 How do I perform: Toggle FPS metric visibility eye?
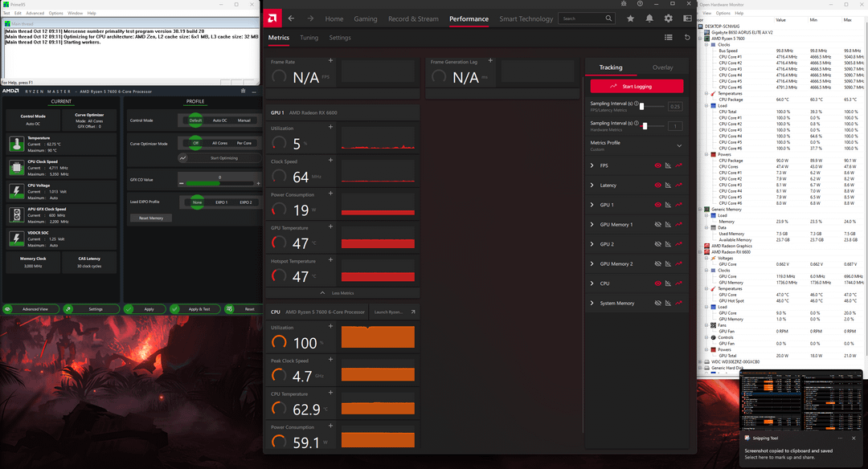tap(657, 165)
